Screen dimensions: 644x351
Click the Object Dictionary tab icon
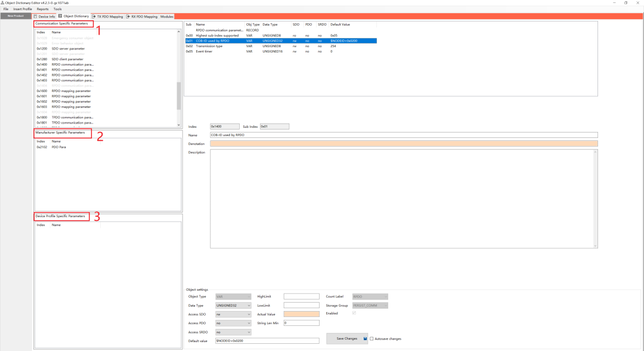[x=60, y=17]
